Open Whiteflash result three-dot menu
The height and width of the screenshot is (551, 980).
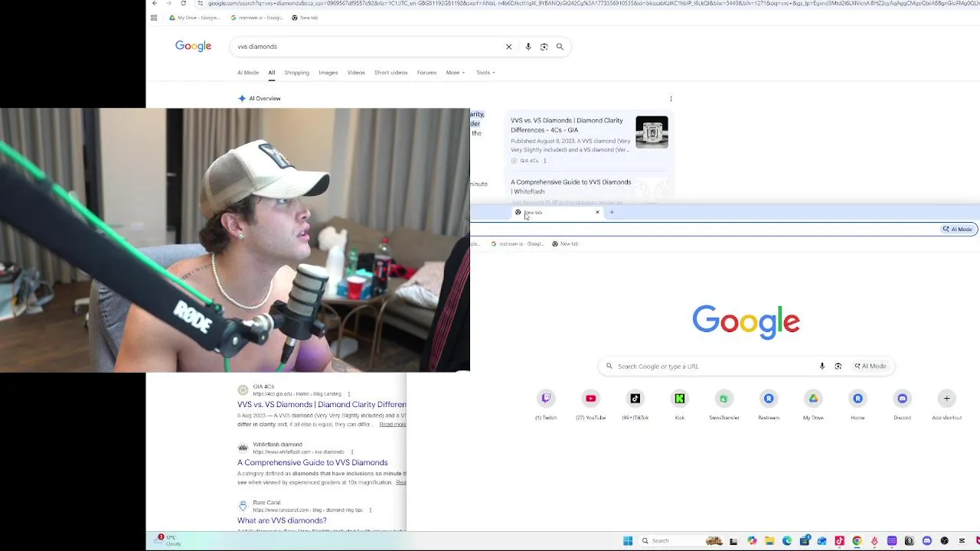pyautogui.click(x=351, y=452)
